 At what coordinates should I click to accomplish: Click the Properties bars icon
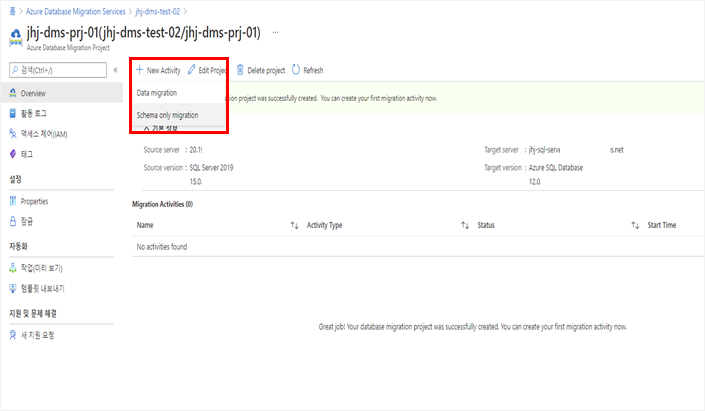coord(13,201)
